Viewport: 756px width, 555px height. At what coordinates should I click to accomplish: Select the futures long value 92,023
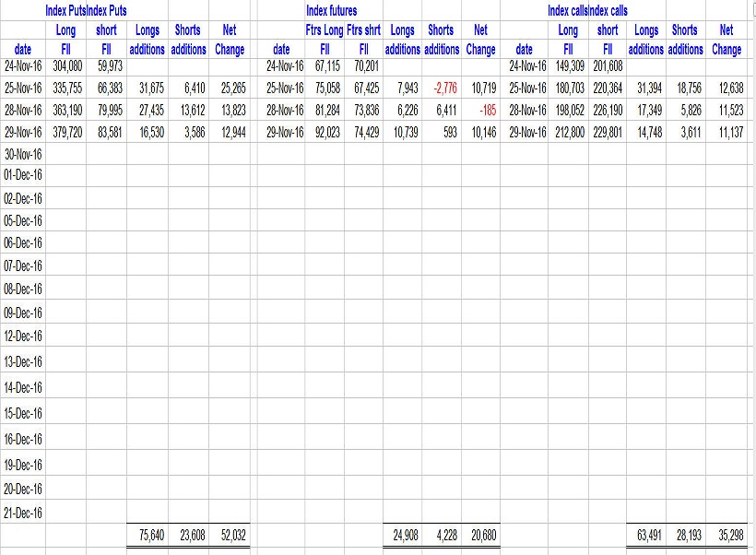coord(323,133)
